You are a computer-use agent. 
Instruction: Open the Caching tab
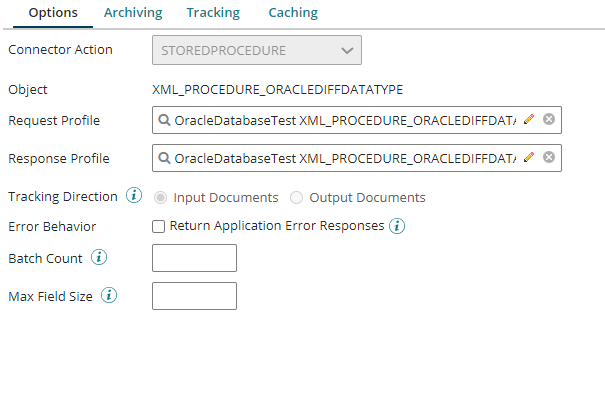pyautogui.click(x=293, y=13)
